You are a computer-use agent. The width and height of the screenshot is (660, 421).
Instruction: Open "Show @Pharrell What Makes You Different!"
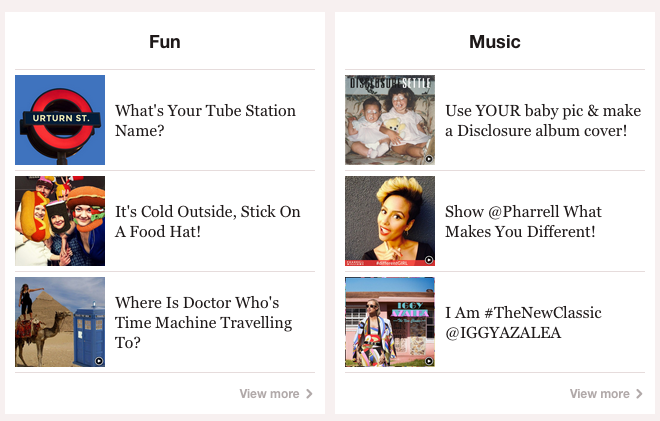[x=523, y=221]
